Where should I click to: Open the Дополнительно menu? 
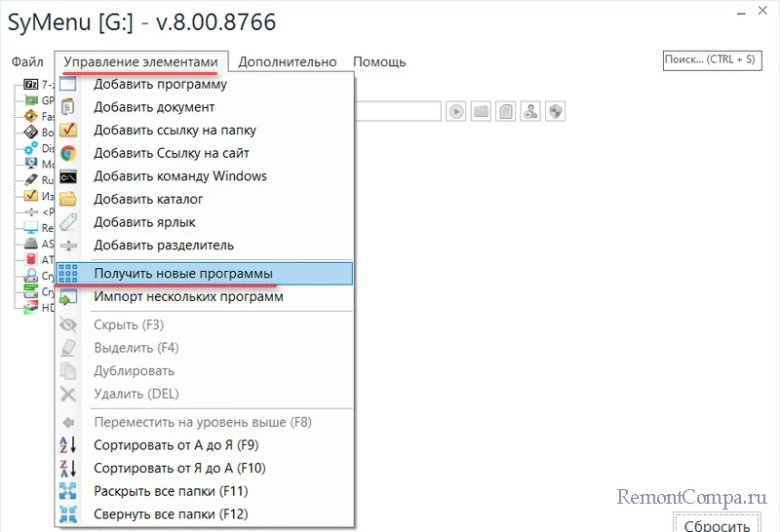(x=288, y=61)
